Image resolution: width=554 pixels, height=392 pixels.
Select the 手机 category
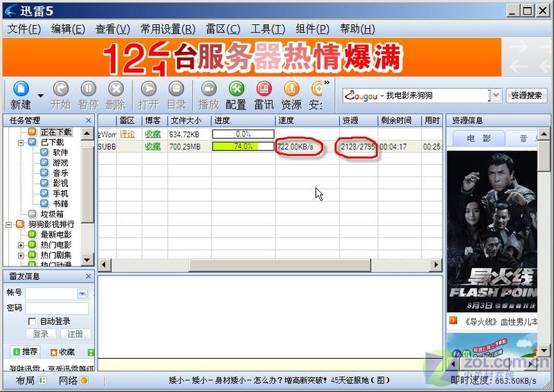(60, 193)
